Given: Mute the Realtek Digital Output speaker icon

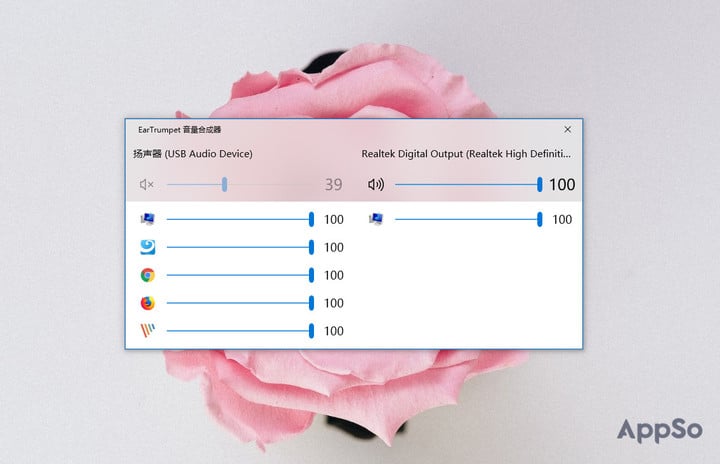Looking at the screenshot, I should point(376,185).
